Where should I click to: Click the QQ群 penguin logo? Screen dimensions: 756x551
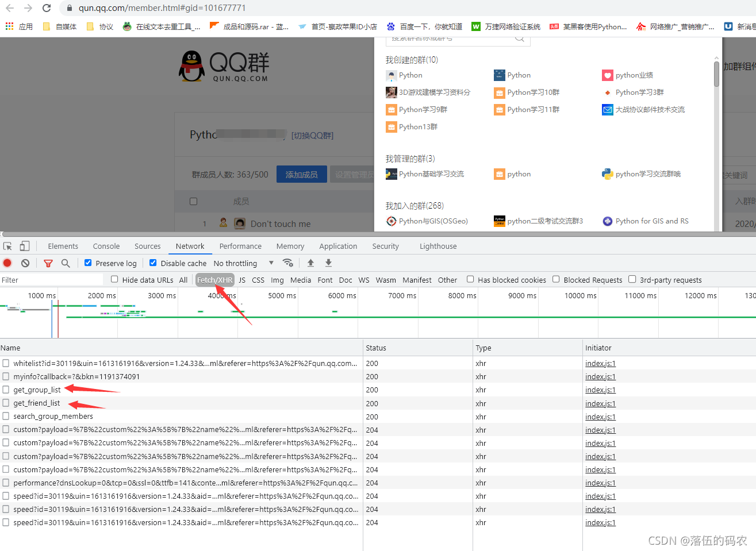[224, 66]
